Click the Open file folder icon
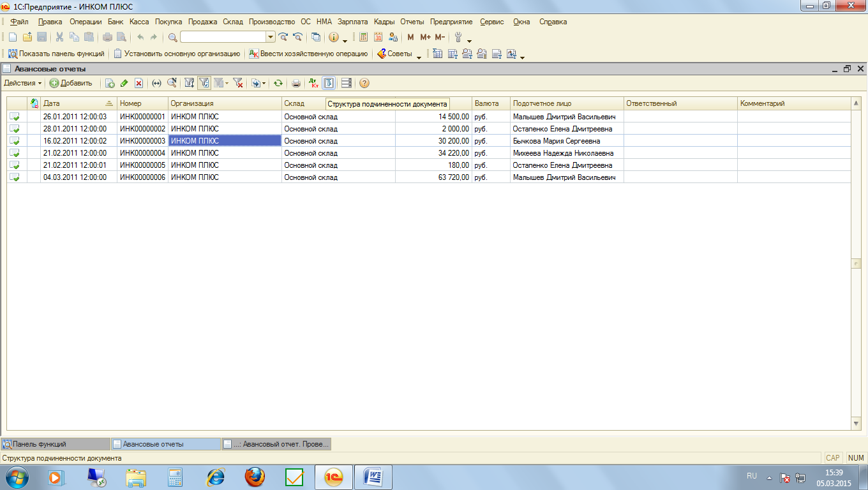 click(27, 37)
